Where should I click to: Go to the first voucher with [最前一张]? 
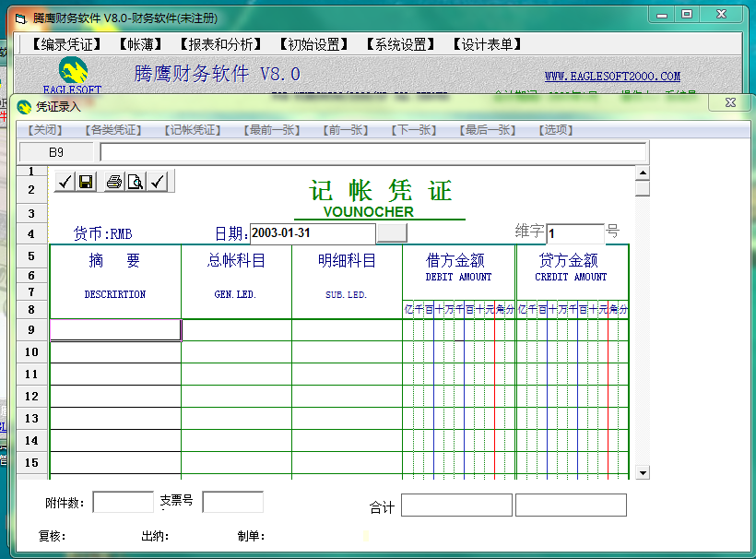(x=272, y=130)
